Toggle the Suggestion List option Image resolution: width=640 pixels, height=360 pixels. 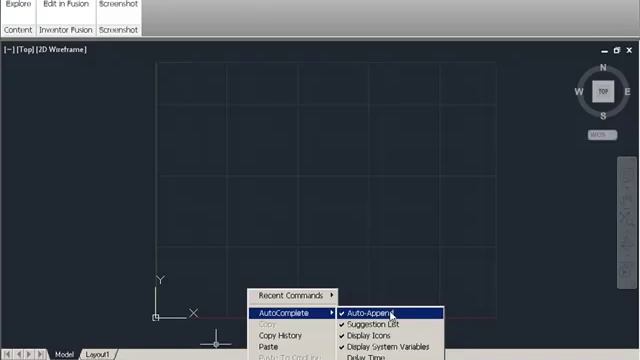390,324
